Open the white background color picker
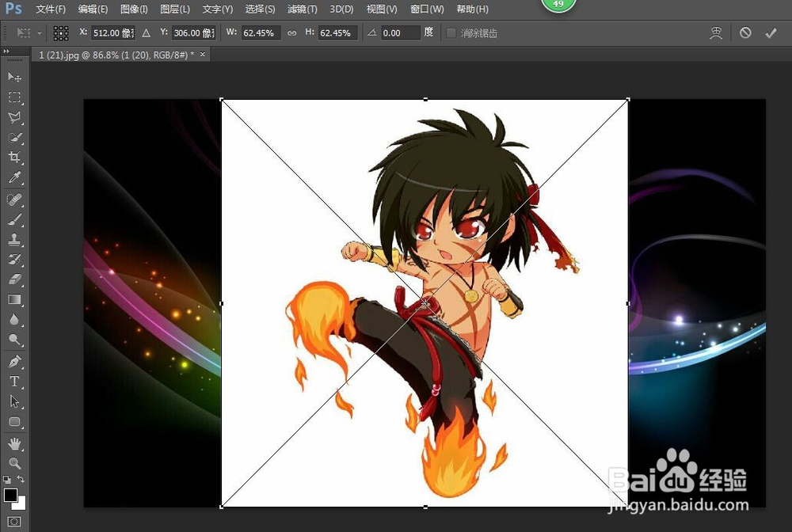Image resolution: width=792 pixels, height=532 pixels. [x=21, y=504]
